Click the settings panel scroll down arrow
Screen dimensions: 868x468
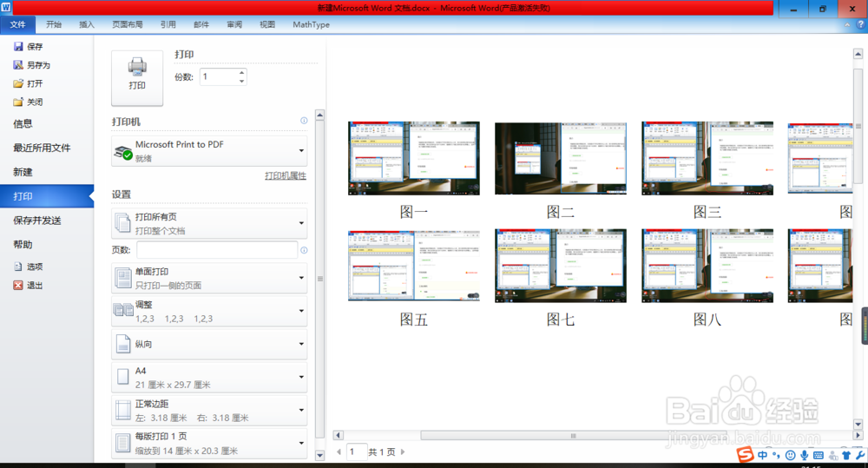click(319, 456)
